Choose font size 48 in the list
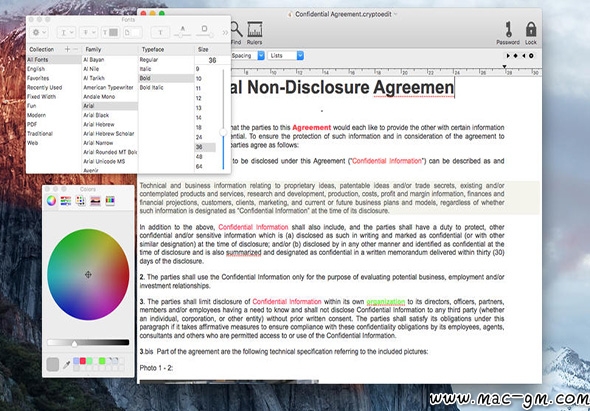 199,157
